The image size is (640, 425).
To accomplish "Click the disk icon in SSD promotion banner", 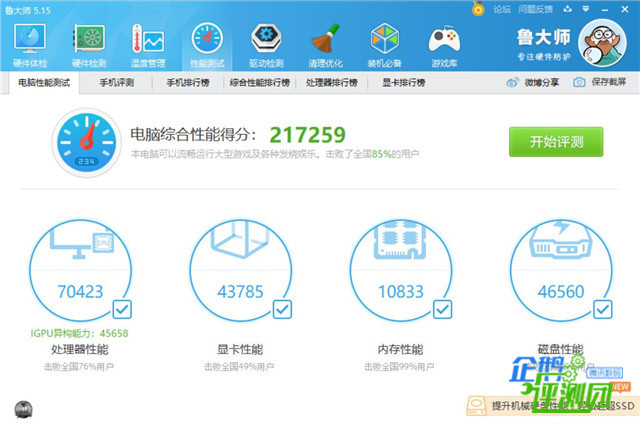I will 476,406.
